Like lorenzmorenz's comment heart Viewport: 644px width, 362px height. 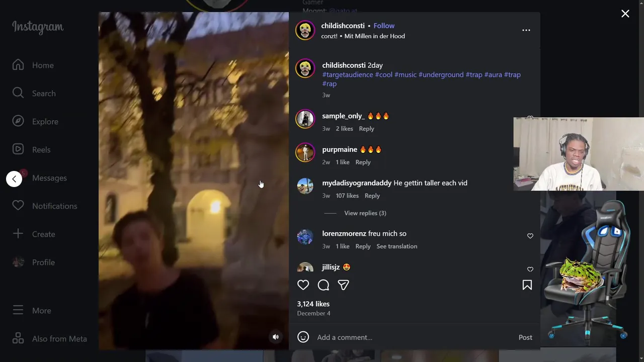click(530, 236)
